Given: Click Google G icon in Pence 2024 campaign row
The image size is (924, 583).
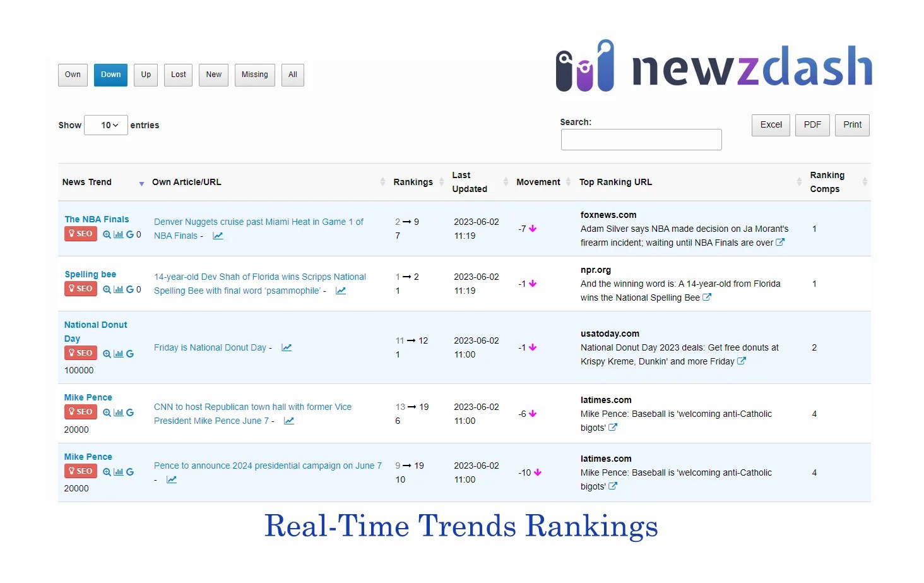Looking at the screenshot, I should tap(130, 472).
